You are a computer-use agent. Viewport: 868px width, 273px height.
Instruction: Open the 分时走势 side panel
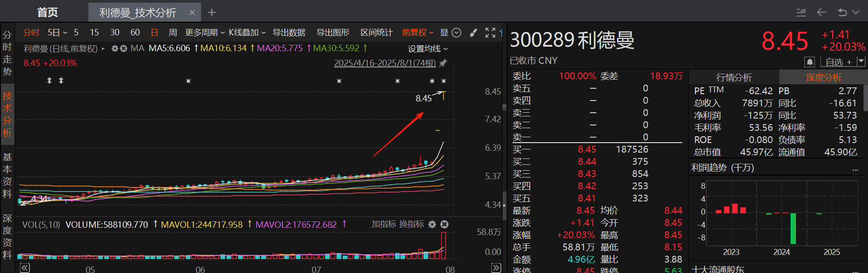(x=7, y=53)
